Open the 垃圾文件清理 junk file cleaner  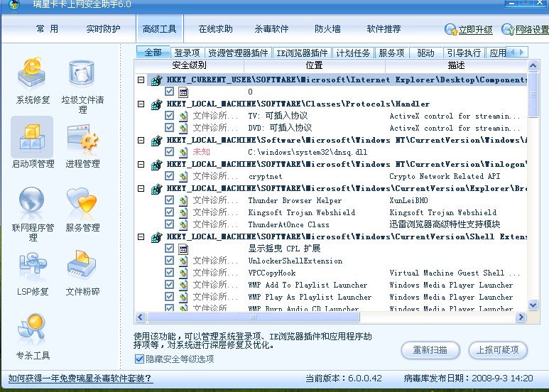(82, 86)
